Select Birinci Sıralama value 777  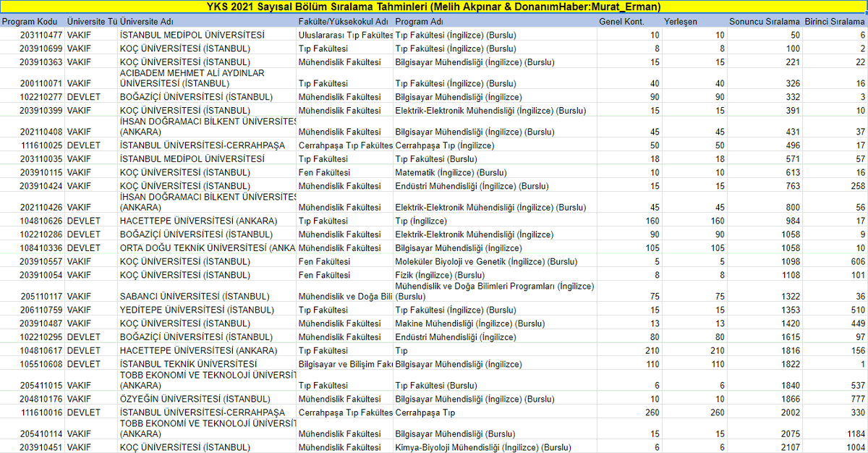(x=835, y=399)
